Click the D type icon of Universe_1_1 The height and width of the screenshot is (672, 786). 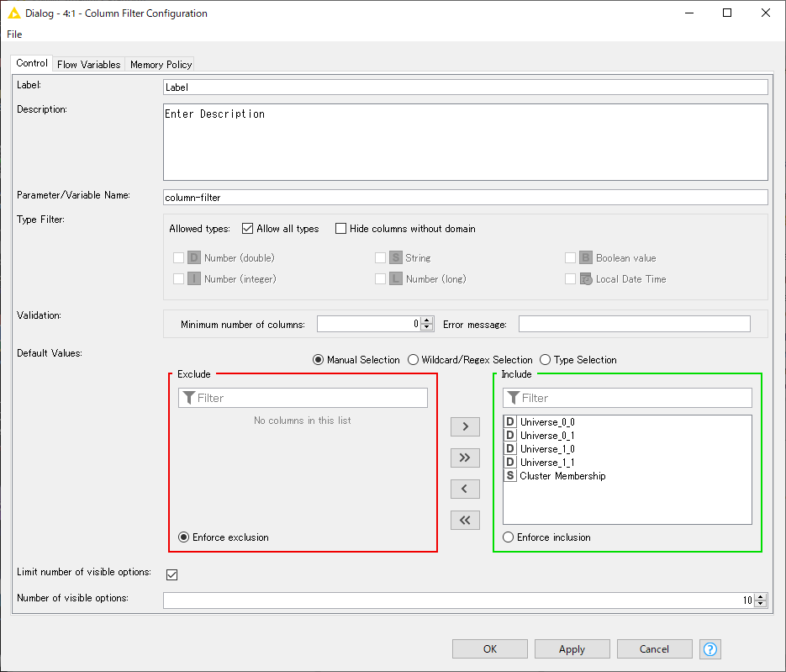509,463
